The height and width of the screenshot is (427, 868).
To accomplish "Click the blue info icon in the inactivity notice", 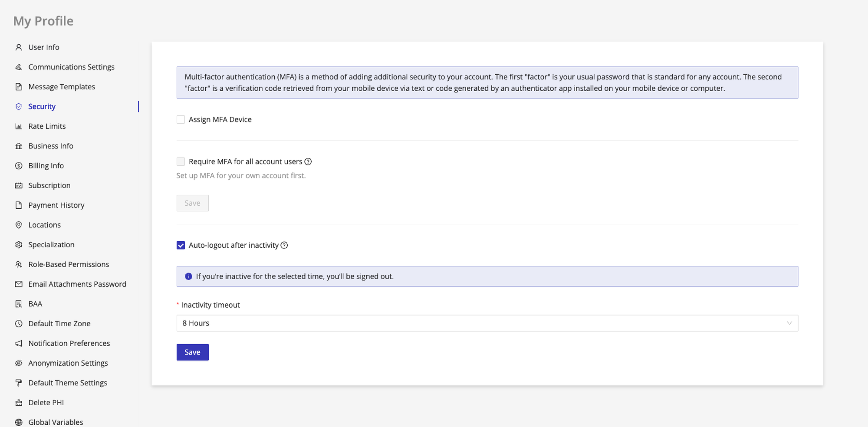I will pyautogui.click(x=188, y=276).
